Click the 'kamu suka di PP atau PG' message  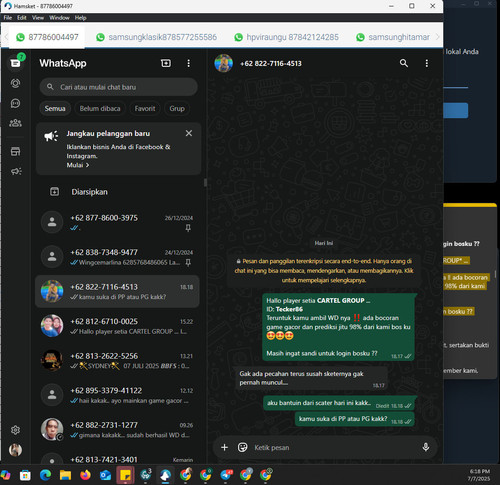(x=355, y=419)
